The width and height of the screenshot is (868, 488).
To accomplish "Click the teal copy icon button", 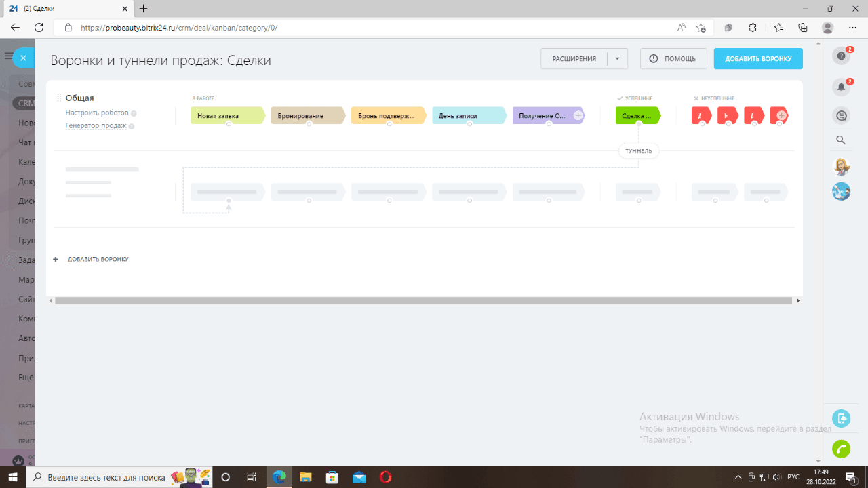I will 842,418.
